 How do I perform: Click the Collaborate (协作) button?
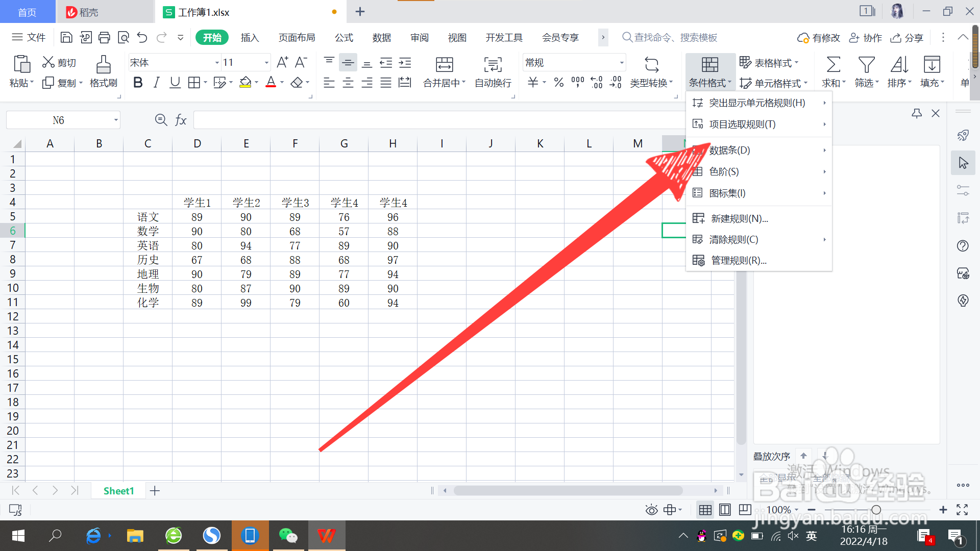click(x=866, y=38)
